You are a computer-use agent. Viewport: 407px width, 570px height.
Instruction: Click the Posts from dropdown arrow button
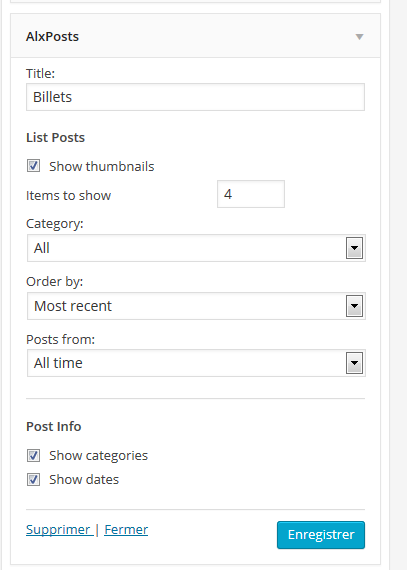[x=354, y=363]
